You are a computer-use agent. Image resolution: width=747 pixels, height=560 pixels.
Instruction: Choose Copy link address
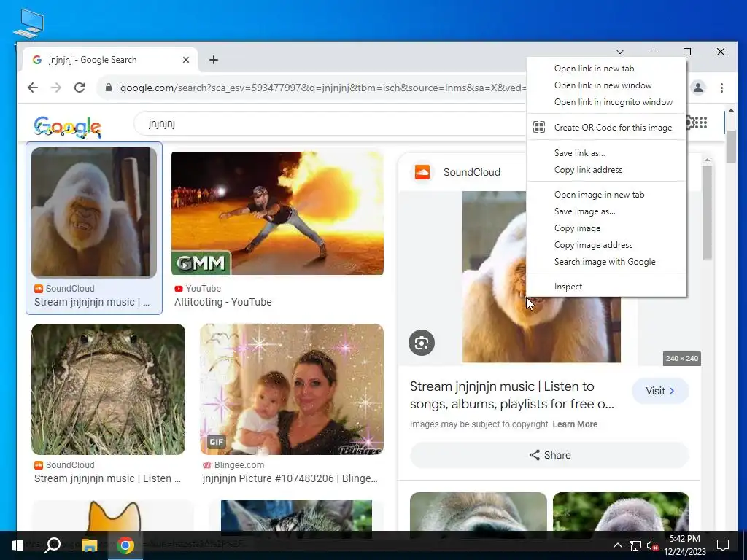(x=606, y=169)
